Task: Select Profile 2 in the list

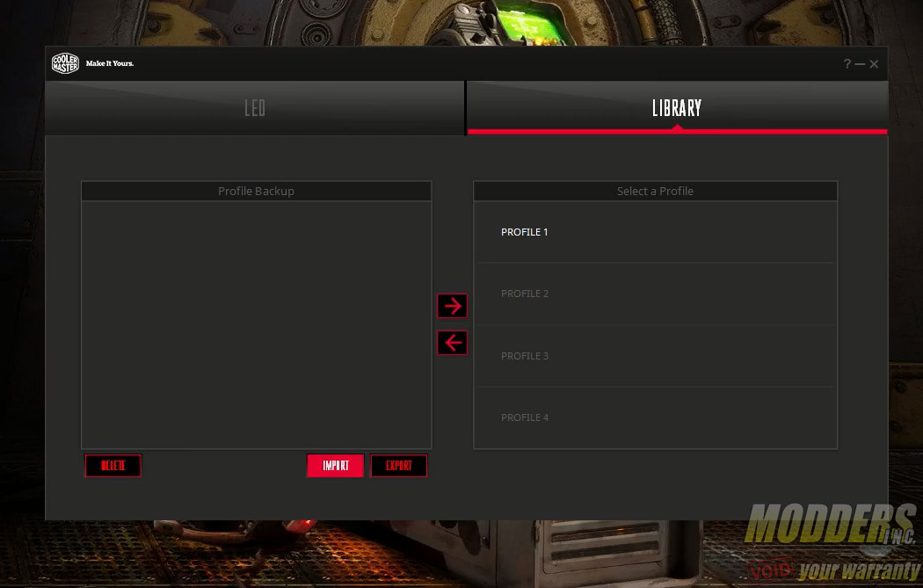Action: tap(655, 294)
